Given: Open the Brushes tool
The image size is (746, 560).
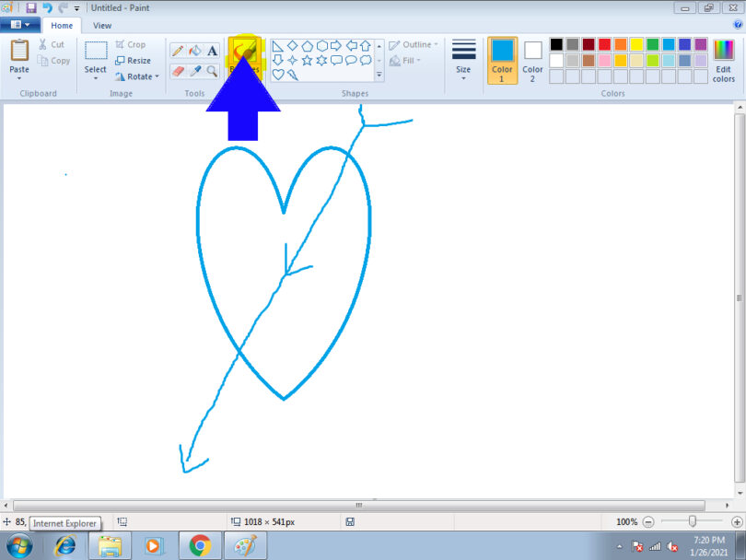Looking at the screenshot, I should (x=242, y=51).
